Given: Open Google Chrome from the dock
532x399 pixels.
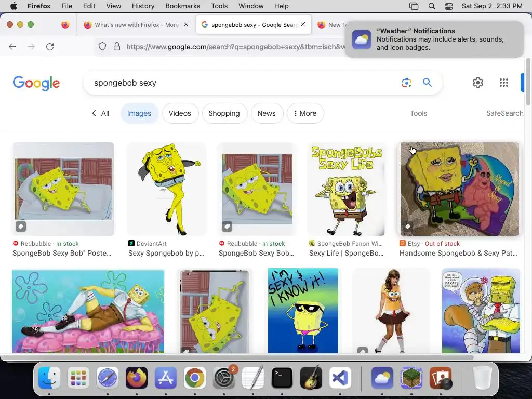Looking at the screenshot, I should point(194,378).
